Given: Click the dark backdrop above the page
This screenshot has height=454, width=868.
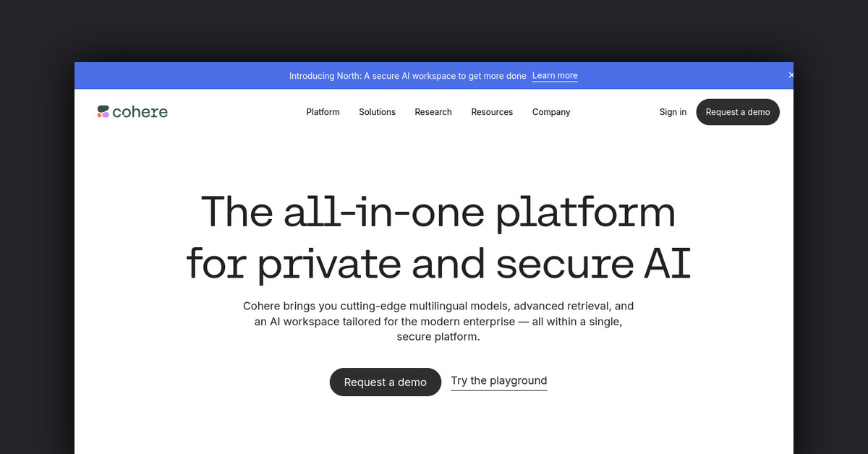Looking at the screenshot, I should [434, 29].
